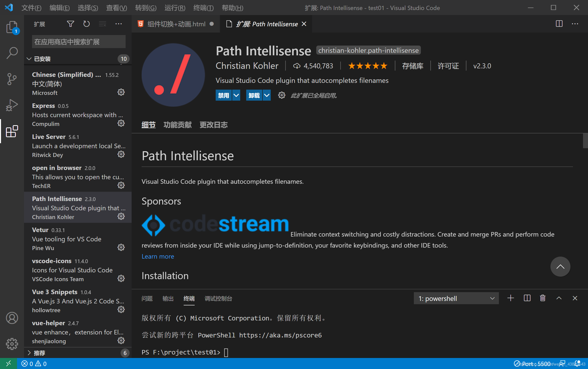Open the Repository link
The image size is (588, 369).
(413, 66)
